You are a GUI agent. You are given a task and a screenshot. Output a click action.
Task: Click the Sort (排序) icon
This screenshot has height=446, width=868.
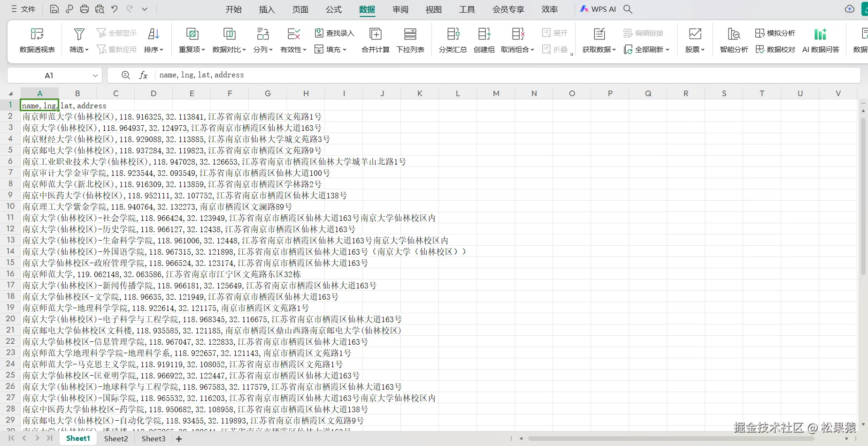click(154, 34)
